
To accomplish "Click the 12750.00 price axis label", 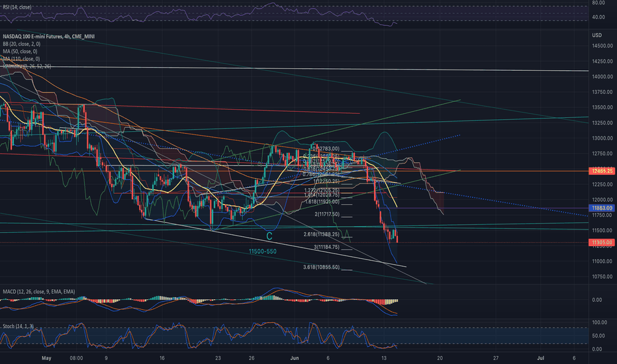I will pos(602,154).
